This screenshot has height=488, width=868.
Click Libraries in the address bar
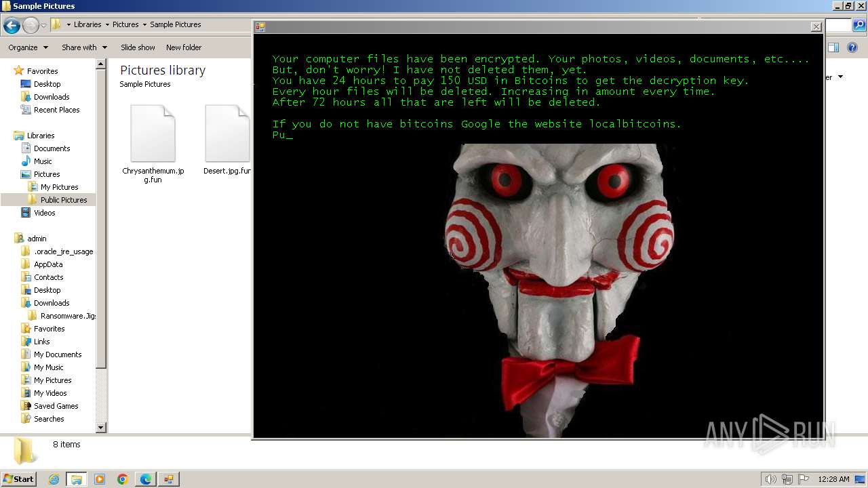[87, 24]
